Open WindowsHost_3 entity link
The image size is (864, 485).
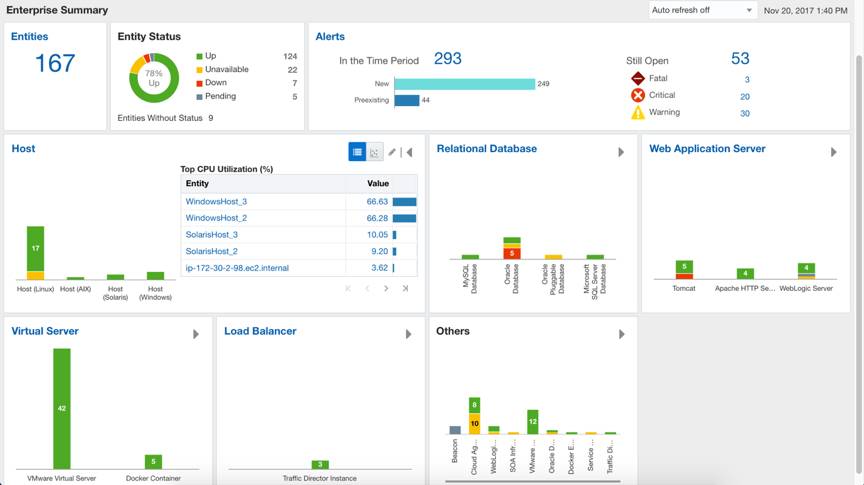click(x=216, y=201)
